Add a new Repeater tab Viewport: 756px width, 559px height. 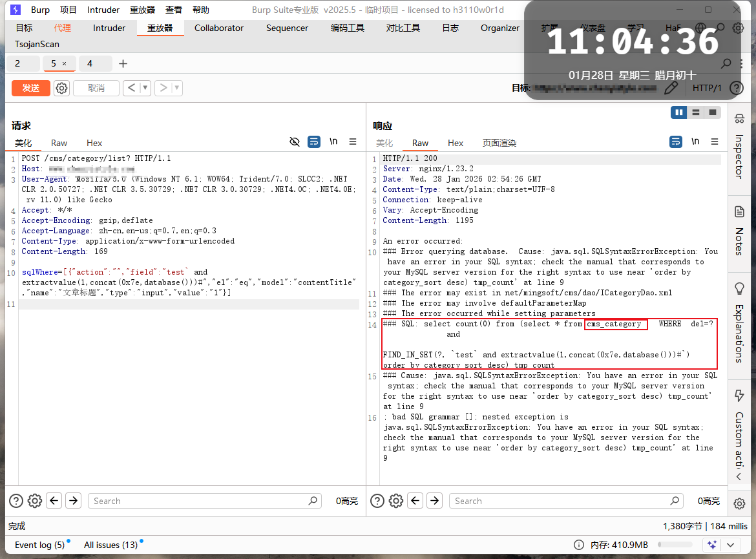[x=123, y=64]
